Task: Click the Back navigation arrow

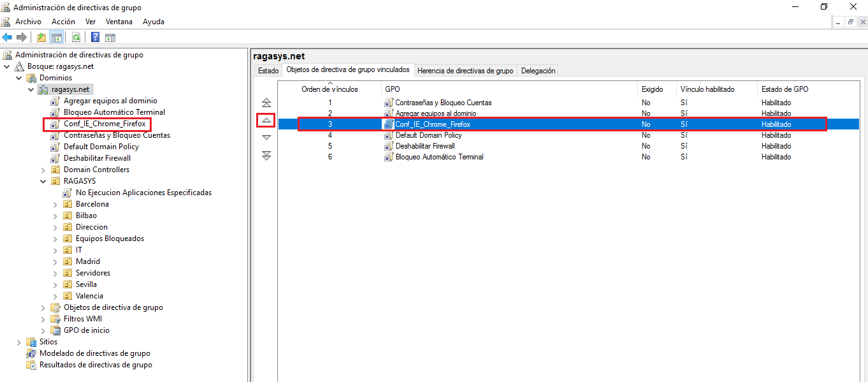Action: (6, 36)
